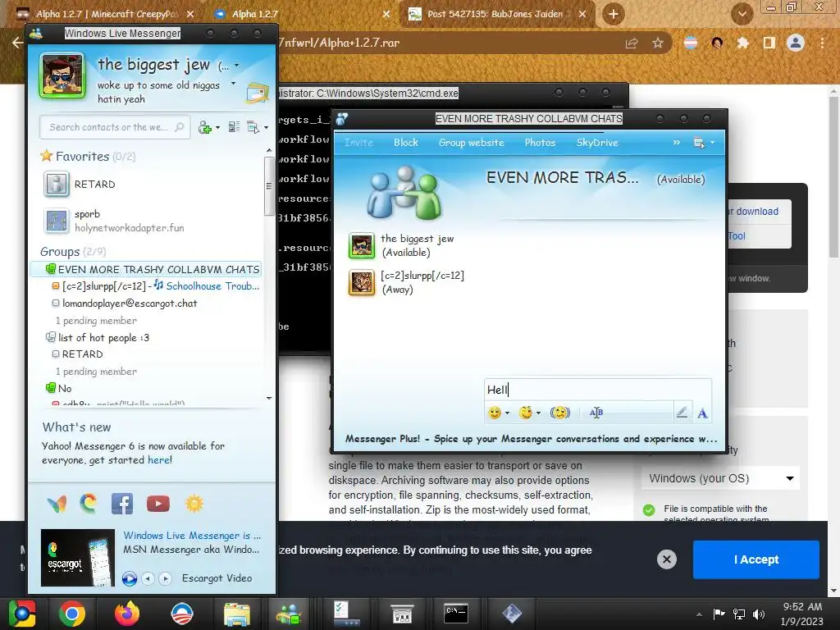Play the Escargot video
This screenshot has width=840, height=630.
(x=129, y=578)
